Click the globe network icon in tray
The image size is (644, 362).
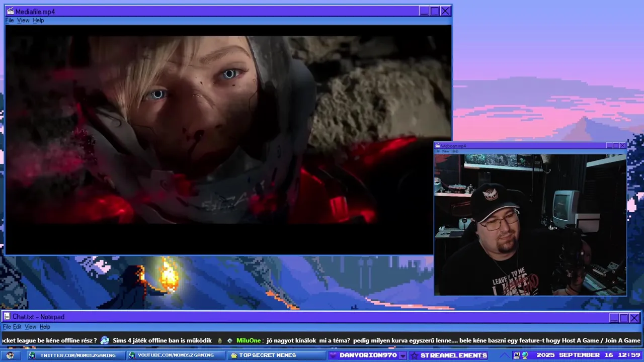coord(525,355)
